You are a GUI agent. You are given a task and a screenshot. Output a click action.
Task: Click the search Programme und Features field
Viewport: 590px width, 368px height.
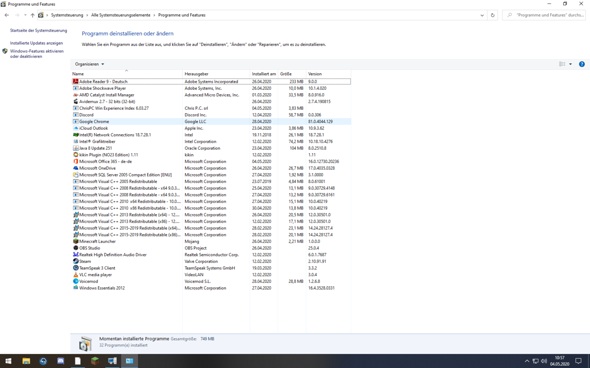click(x=544, y=15)
